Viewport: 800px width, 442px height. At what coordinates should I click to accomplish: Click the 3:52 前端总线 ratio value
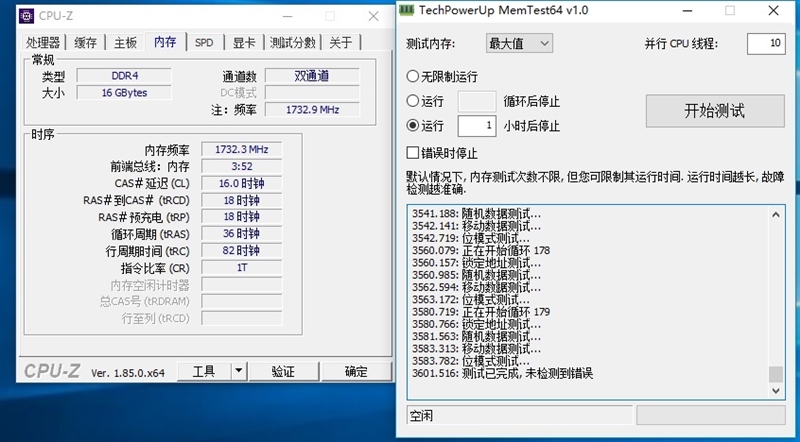[241, 166]
